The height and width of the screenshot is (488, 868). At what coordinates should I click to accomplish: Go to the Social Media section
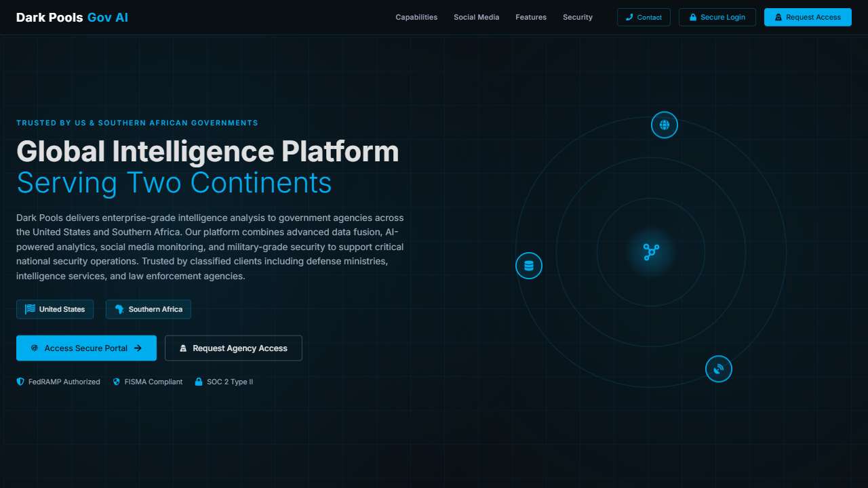pos(476,17)
